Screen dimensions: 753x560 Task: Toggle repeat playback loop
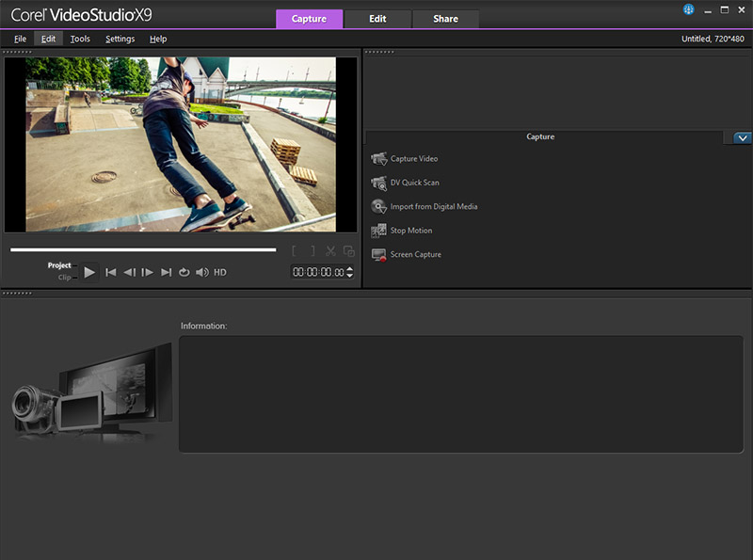click(184, 272)
